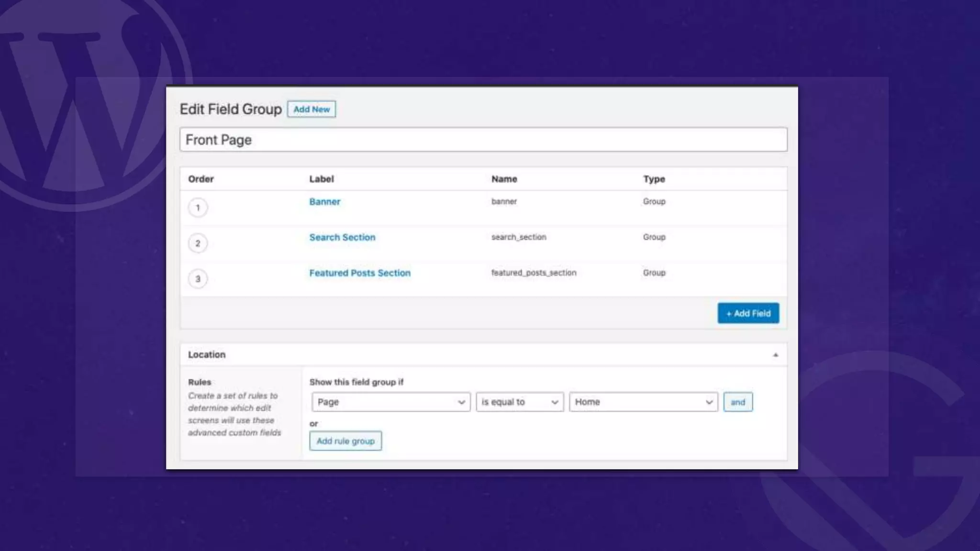Click the Order column header

coord(201,179)
